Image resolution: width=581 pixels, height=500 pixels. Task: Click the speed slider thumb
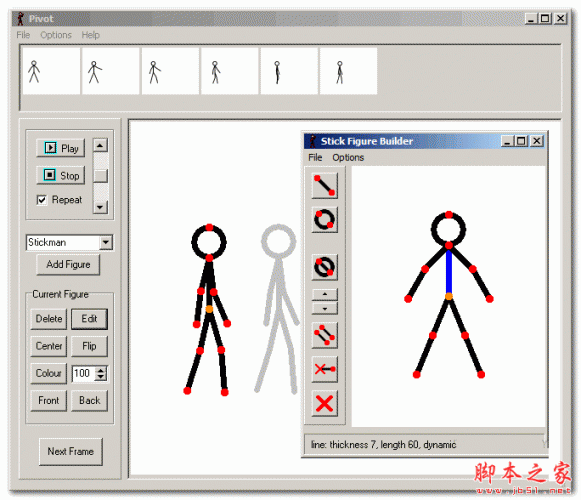[x=100, y=176]
